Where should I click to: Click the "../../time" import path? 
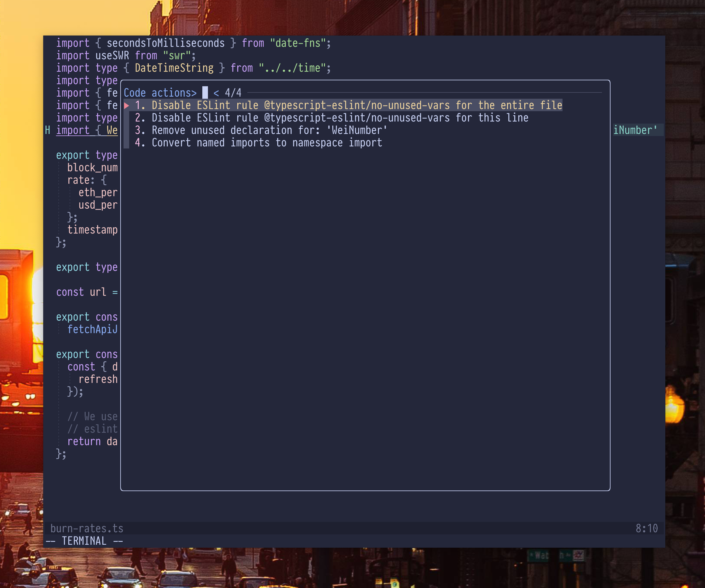292,68
